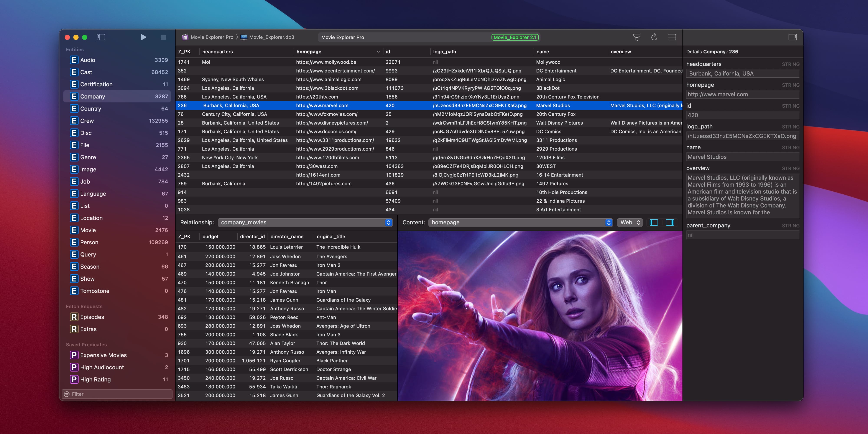Edit the homepage detail field
Image resolution: width=868 pixels, height=434 pixels.
pos(743,94)
